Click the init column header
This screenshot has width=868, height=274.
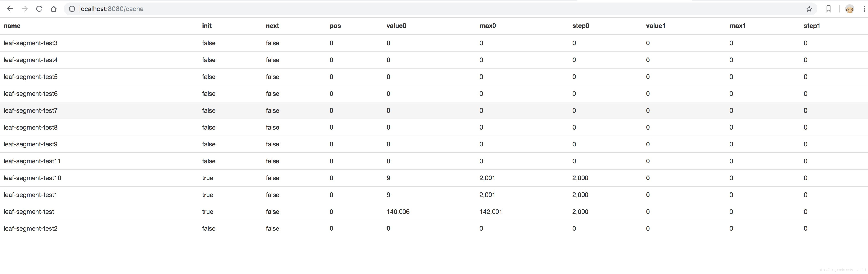[x=207, y=26]
